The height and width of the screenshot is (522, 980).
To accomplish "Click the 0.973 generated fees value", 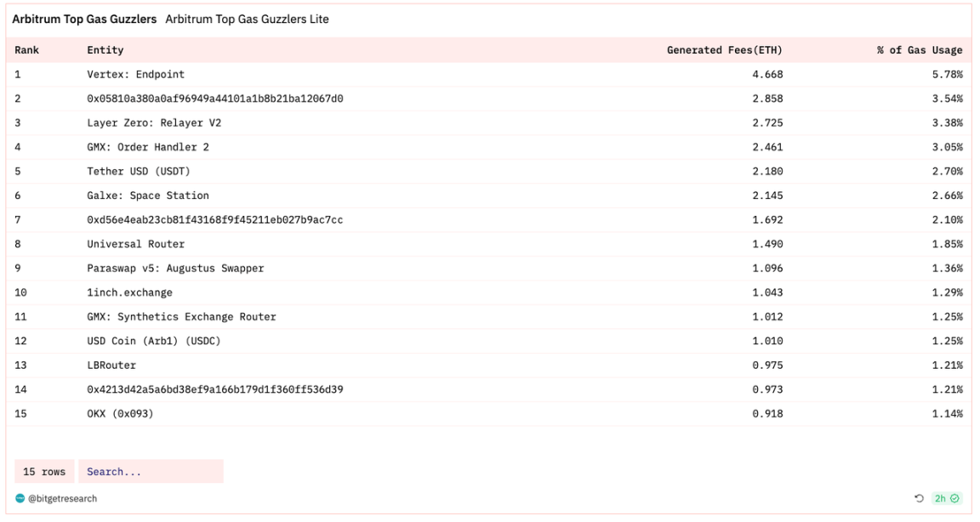I will coord(767,389).
